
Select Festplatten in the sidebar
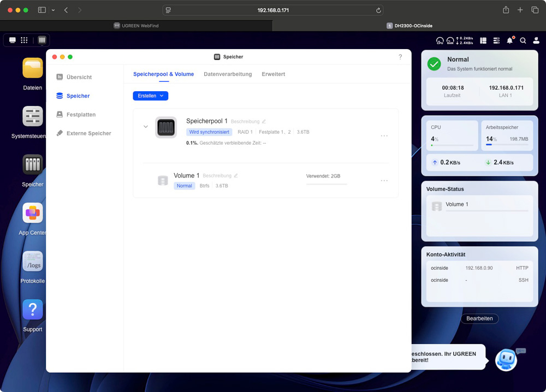pyautogui.click(x=81, y=115)
